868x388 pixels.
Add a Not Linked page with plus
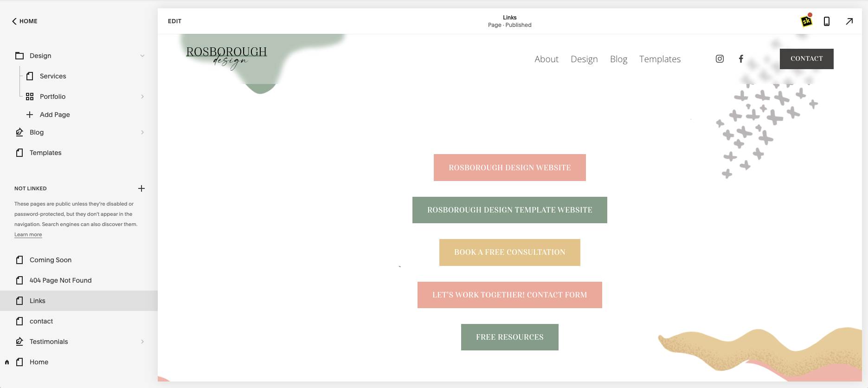pos(141,188)
